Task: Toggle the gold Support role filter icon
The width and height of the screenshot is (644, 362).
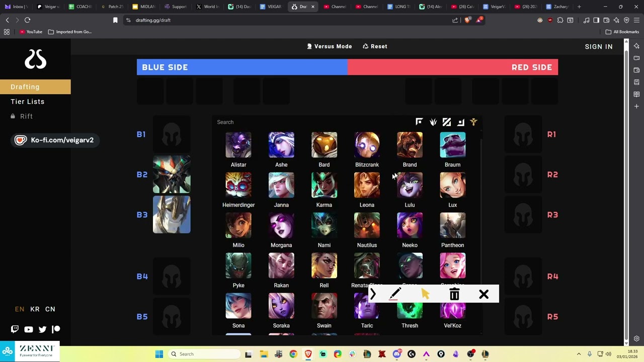Action: click(473, 122)
